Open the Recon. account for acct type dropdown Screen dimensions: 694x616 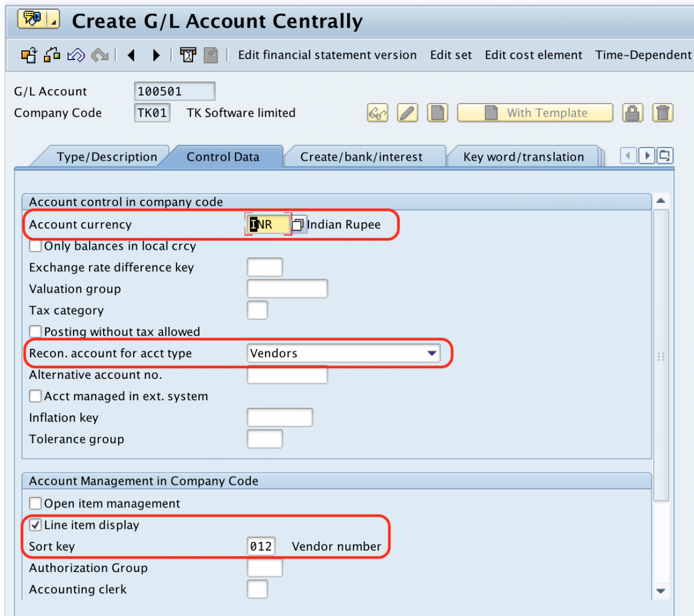tap(433, 353)
